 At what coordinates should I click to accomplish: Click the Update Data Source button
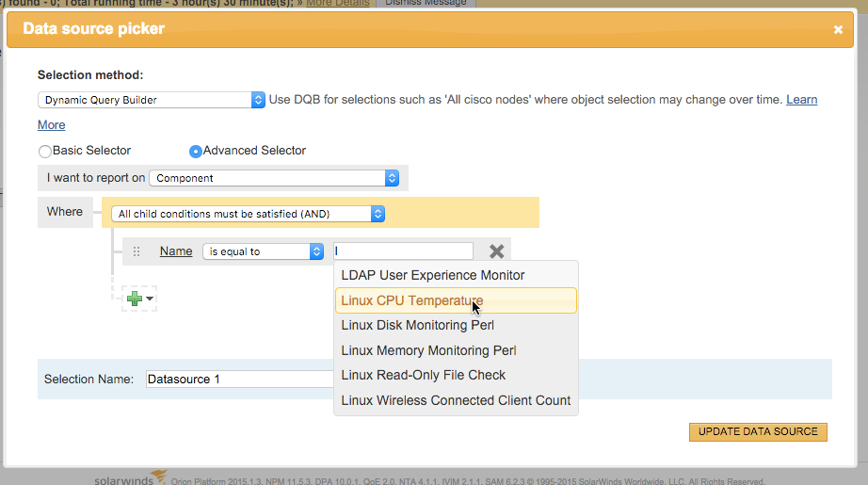pos(758,432)
